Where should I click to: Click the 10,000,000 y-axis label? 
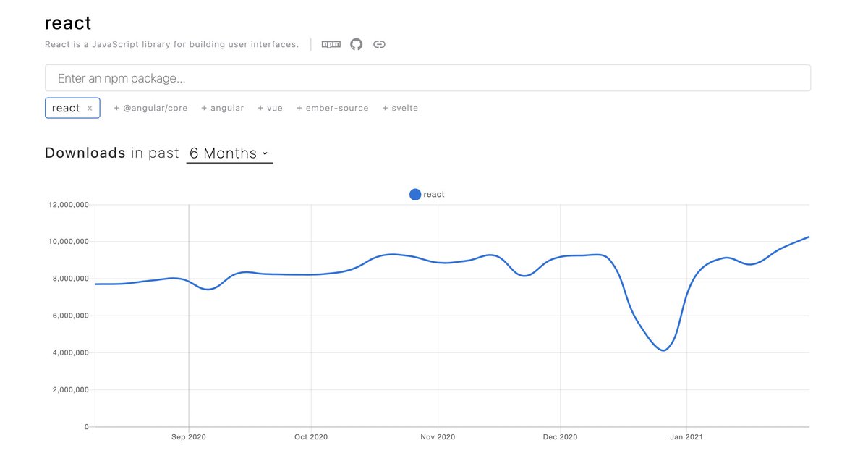click(69, 242)
